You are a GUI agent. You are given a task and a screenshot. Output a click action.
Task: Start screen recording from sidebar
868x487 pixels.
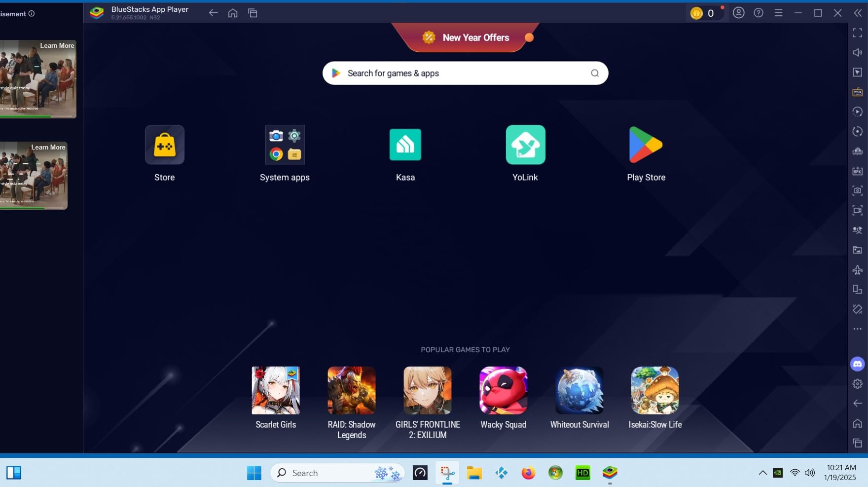click(858, 210)
